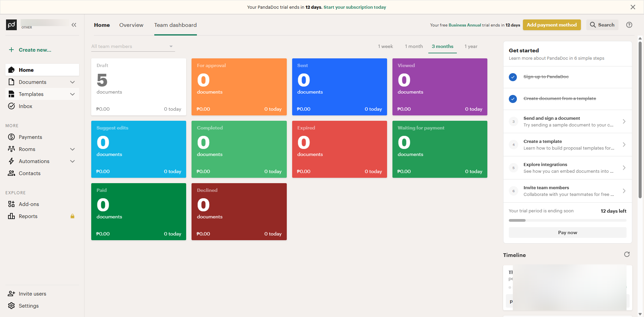Select the 1 year tab
Viewport: 644px width, 317px height.
pos(471,46)
